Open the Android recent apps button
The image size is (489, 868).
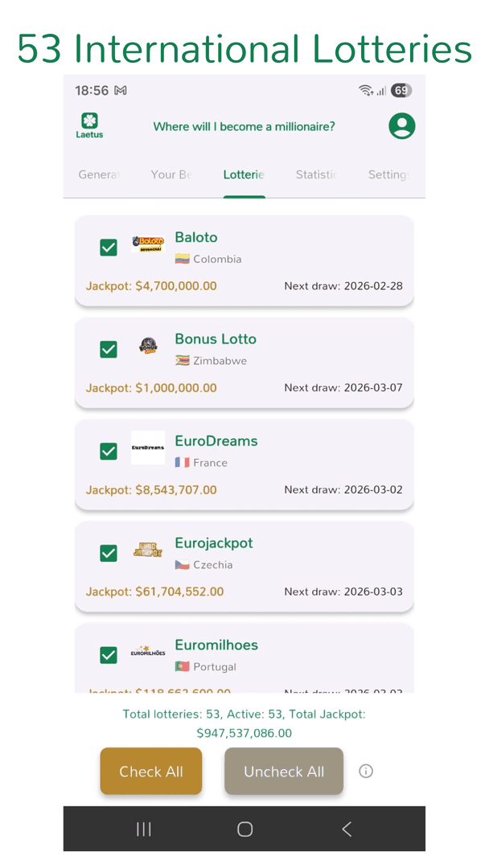pos(144,829)
